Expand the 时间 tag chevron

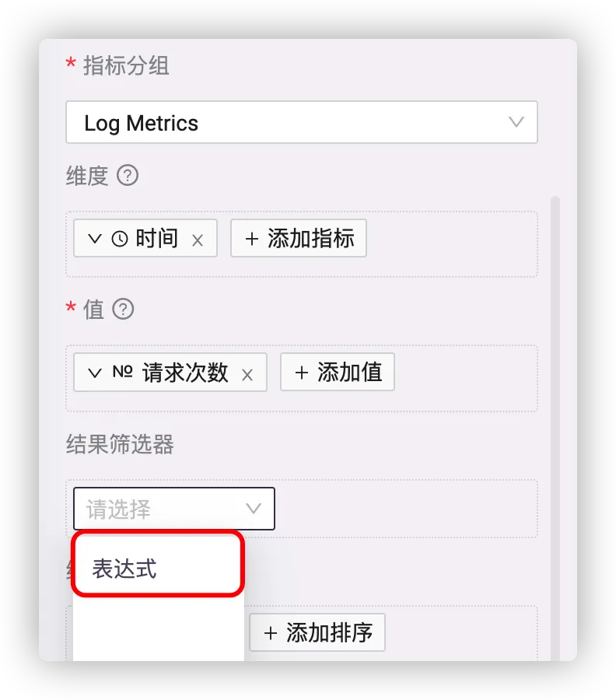tap(95, 239)
